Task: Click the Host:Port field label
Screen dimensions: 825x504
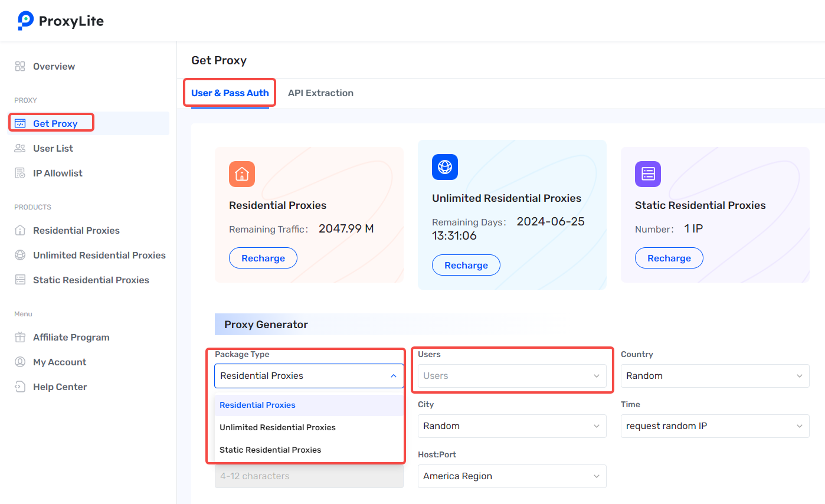Action: coord(437,454)
